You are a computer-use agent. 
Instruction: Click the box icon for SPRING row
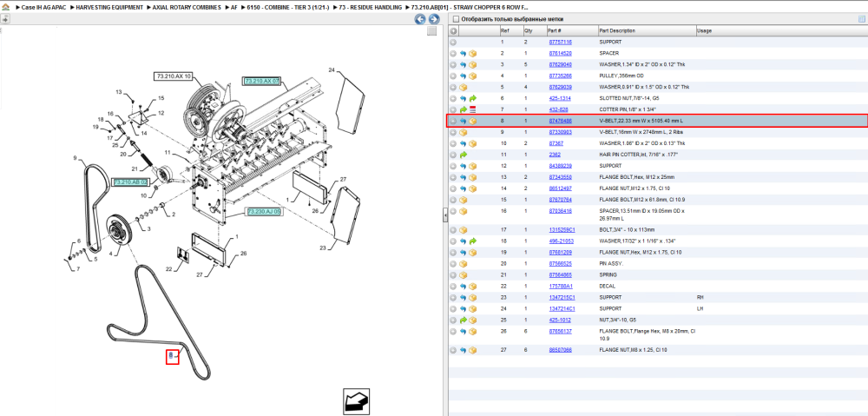[463, 274]
